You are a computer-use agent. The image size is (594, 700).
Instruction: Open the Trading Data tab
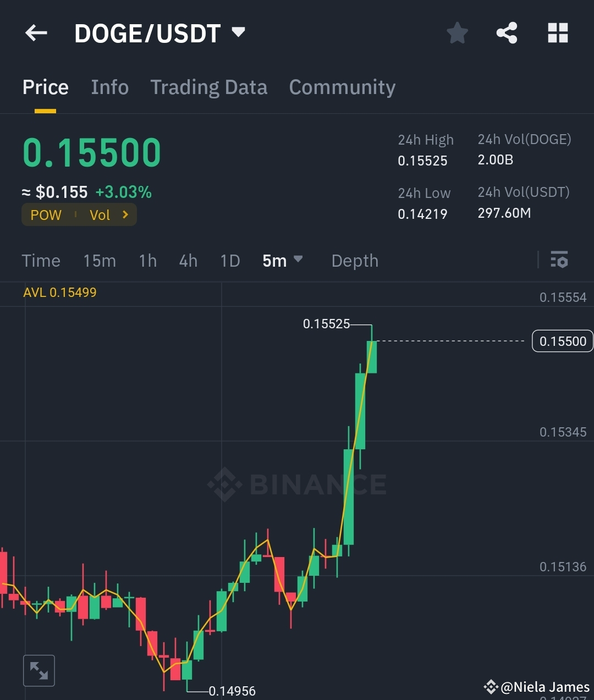pos(208,87)
